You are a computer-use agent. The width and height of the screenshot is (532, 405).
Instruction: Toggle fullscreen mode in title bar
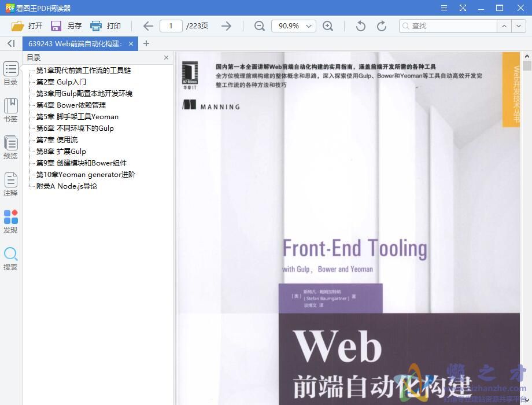point(463,8)
